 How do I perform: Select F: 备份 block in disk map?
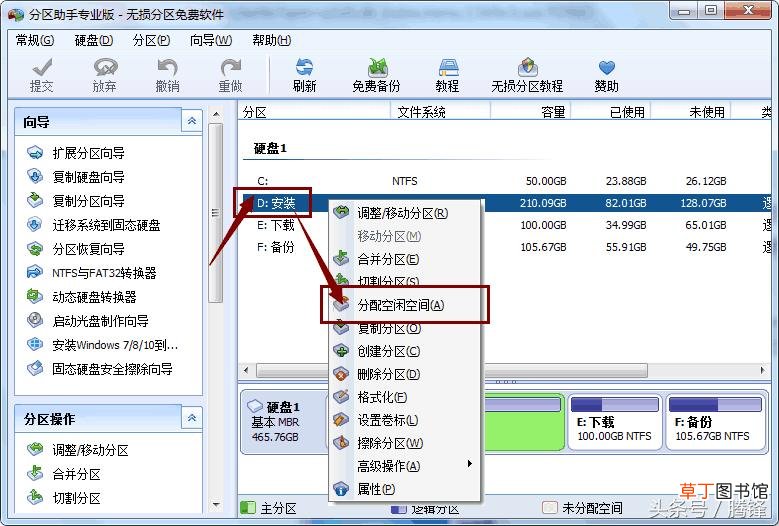tap(715, 422)
